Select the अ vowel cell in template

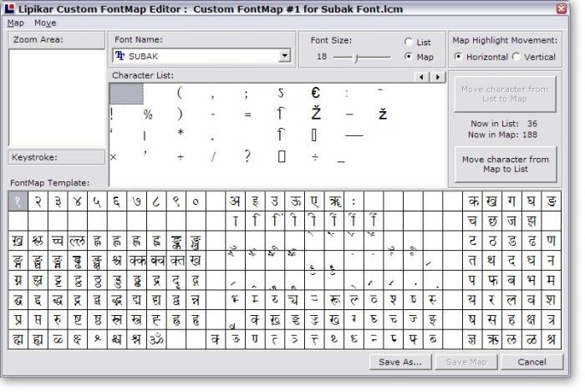coord(235,201)
